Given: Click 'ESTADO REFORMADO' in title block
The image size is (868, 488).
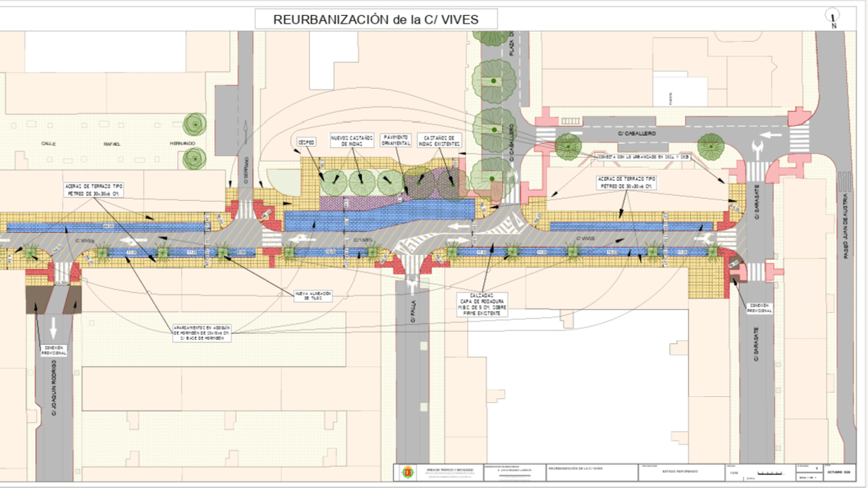Looking at the screenshot, I should click(x=679, y=471).
